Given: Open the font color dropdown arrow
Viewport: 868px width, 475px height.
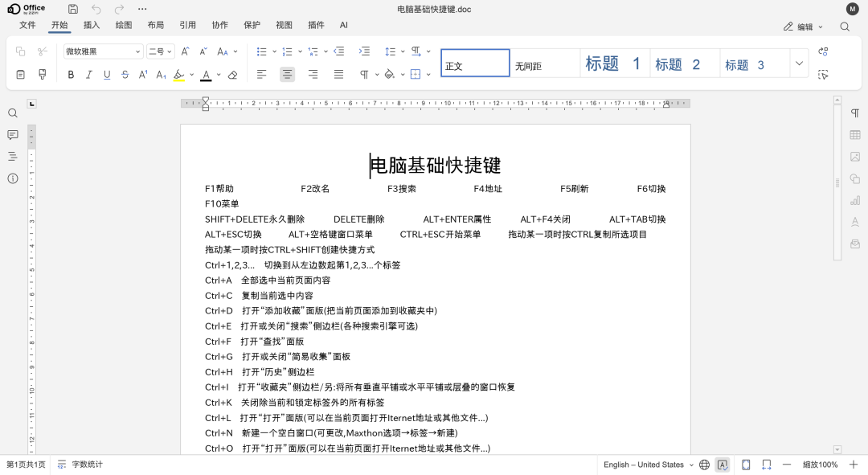Looking at the screenshot, I should pyautogui.click(x=218, y=74).
